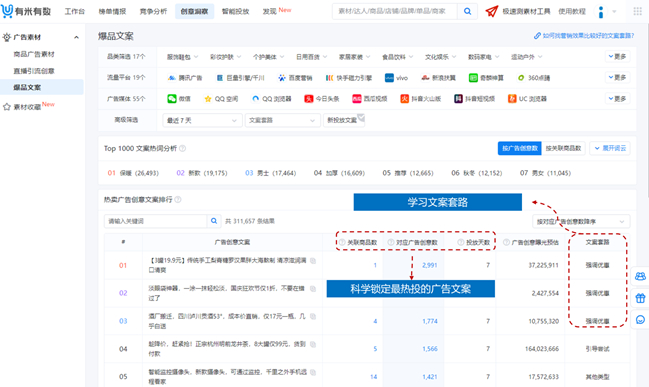The image size is (649, 387).
Task: Click the 2,991 ad creatives count
Action: coord(430,265)
